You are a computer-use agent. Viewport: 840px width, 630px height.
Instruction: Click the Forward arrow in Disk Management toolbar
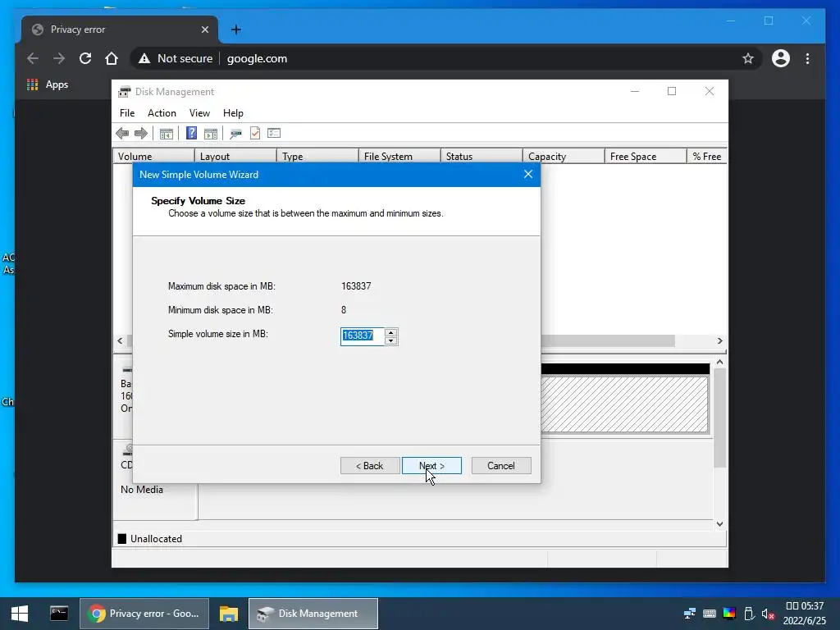[x=141, y=134]
